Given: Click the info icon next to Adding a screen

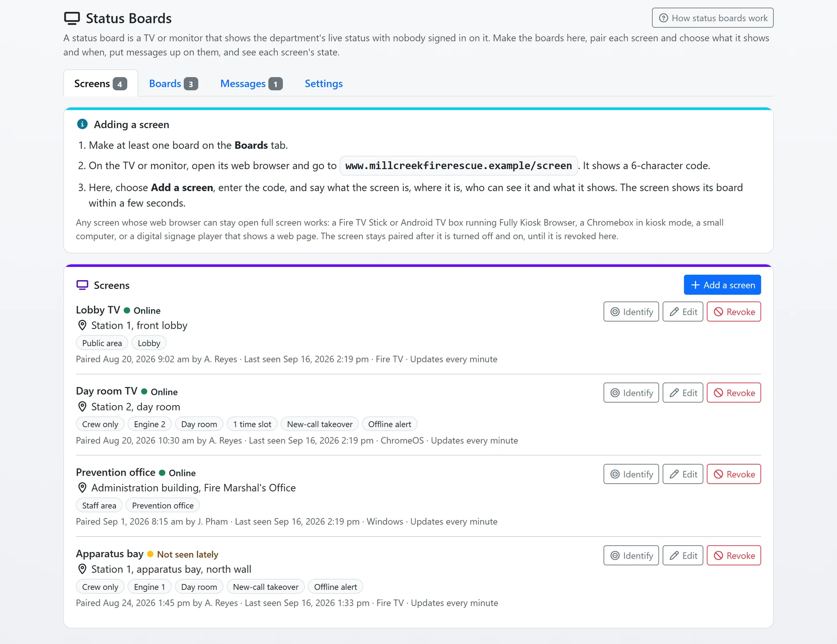Looking at the screenshot, I should (82, 124).
